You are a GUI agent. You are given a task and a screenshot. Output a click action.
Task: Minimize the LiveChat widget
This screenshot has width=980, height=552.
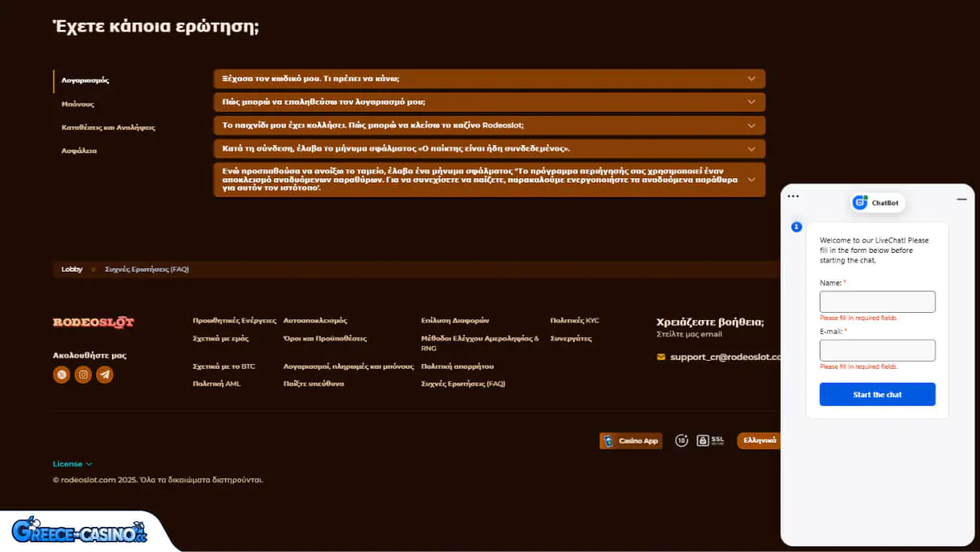(961, 199)
